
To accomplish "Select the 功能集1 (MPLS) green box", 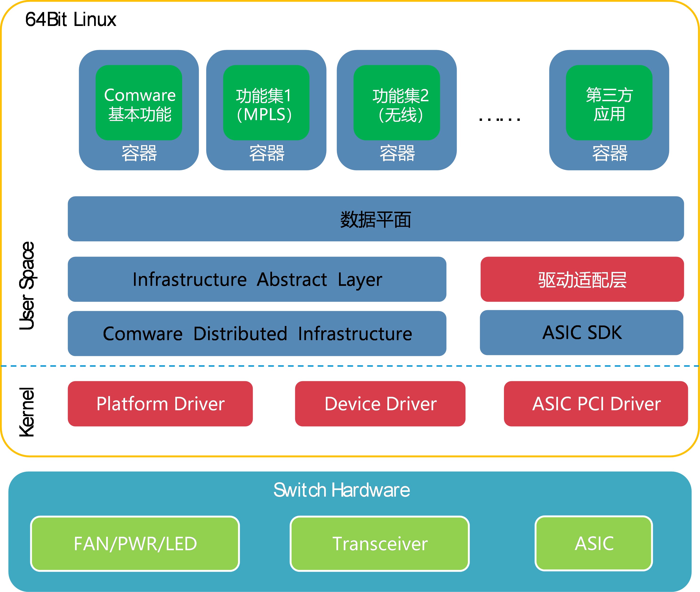I will pyautogui.click(x=266, y=103).
